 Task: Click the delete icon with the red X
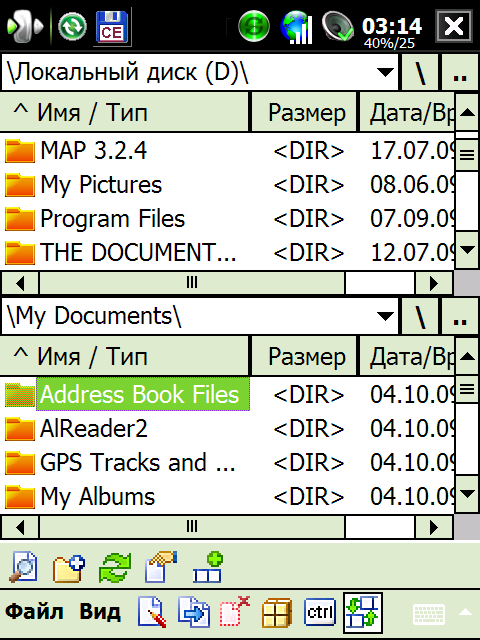[x=235, y=611]
